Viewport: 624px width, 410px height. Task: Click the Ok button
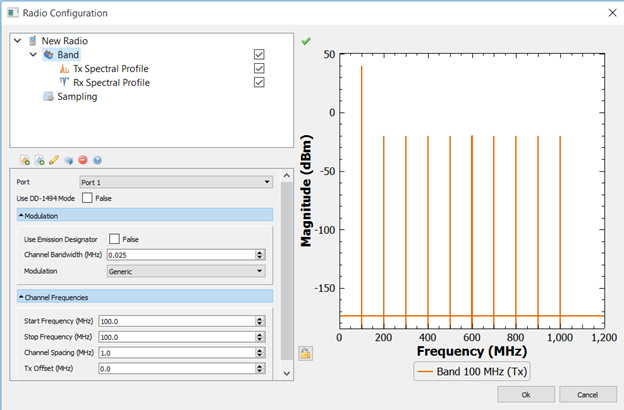[x=526, y=394]
